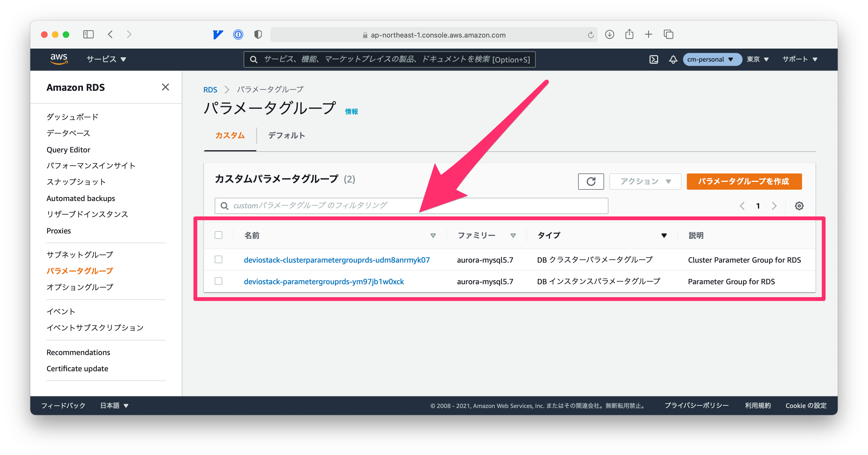868x455 pixels.
Task: Sort by ファミリー using its column arrow
Action: point(513,235)
